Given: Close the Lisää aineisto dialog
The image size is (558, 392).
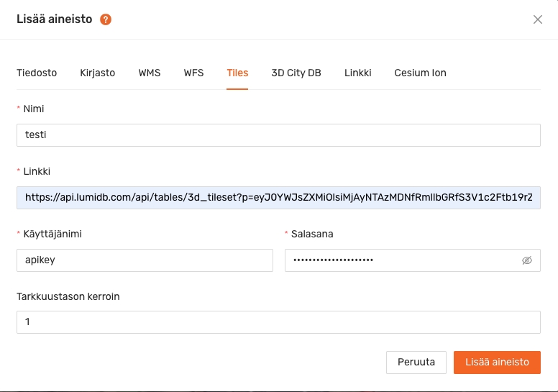Looking at the screenshot, I should (x=537, y=19).
